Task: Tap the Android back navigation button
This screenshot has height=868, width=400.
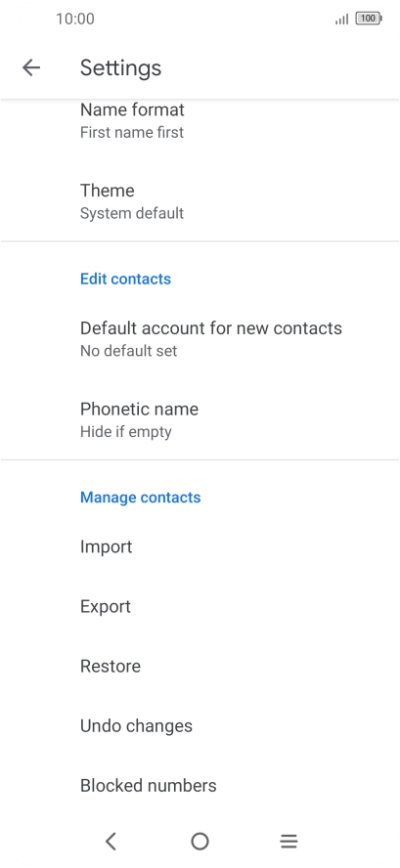Action: [x=111, y=841]
